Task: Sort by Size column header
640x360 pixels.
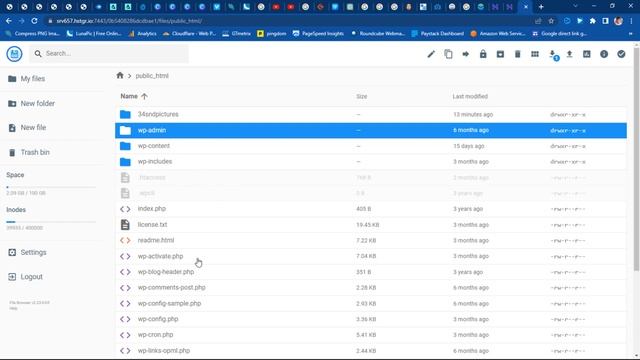Action: coord(362,96)
